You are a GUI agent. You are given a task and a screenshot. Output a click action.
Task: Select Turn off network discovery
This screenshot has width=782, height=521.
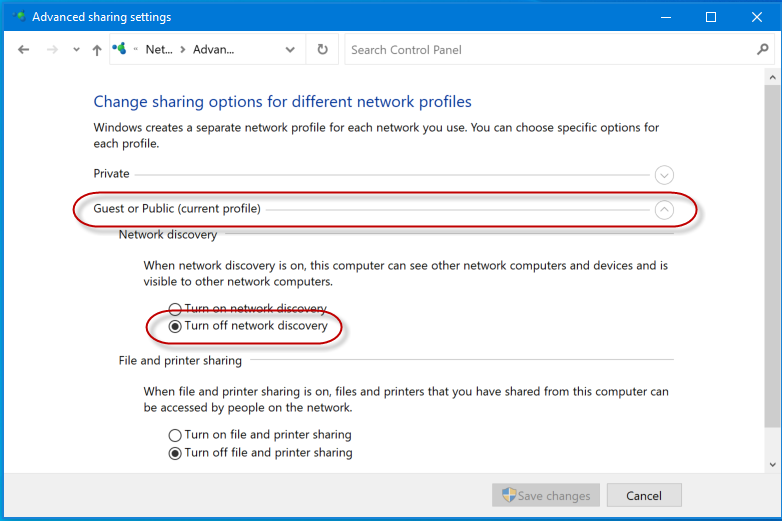click(176, 326)
